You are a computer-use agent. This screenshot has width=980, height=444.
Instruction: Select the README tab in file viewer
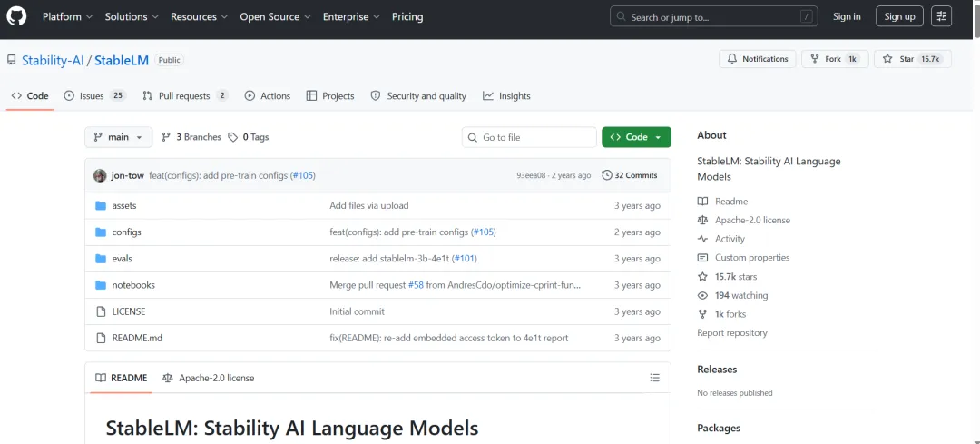pyautogui.click(x=122, y=378)
